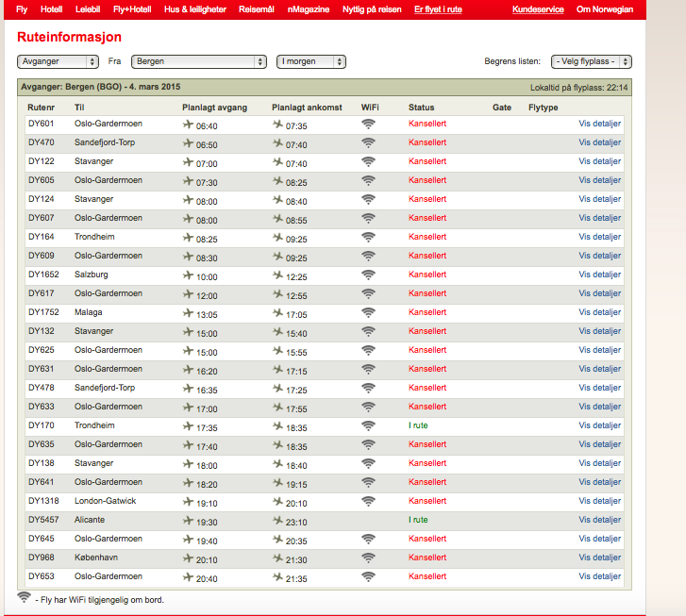Screen dimensions: 686x616
Task: Open the Bergen airport dropdown
Action: [x=198, y=61]
